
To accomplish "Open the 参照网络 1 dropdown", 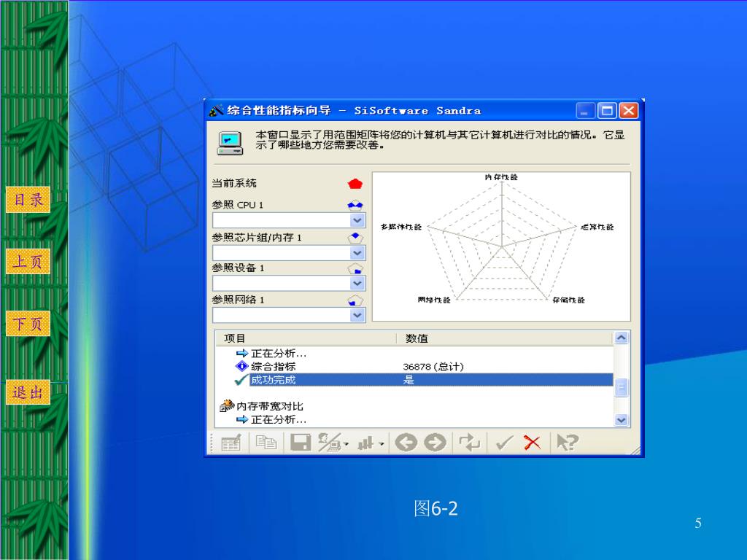I will click(357, 315).
